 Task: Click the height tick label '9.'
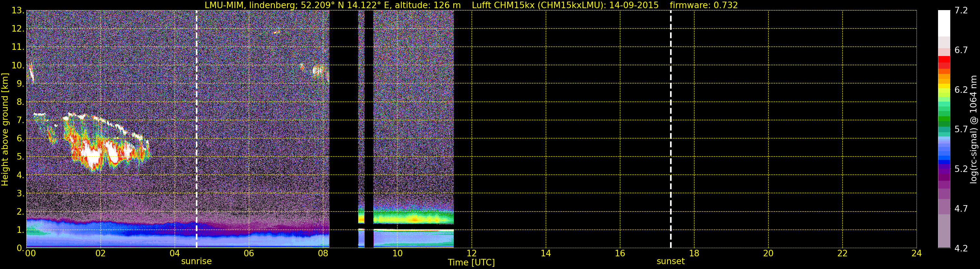click(x=20, y=83)
